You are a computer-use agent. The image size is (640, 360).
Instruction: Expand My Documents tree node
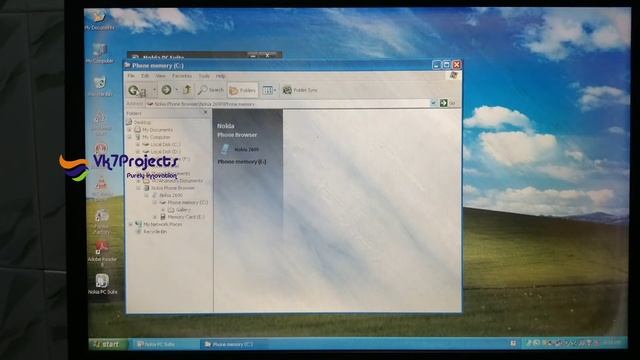point(130,130)
